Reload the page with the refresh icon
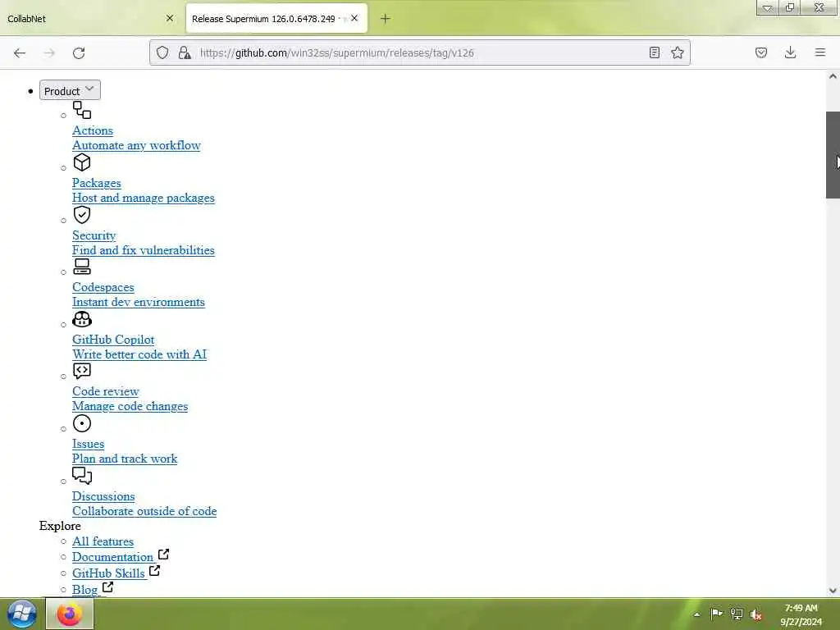This screenshot has width=840, height=630. click(x=79, y=53)
